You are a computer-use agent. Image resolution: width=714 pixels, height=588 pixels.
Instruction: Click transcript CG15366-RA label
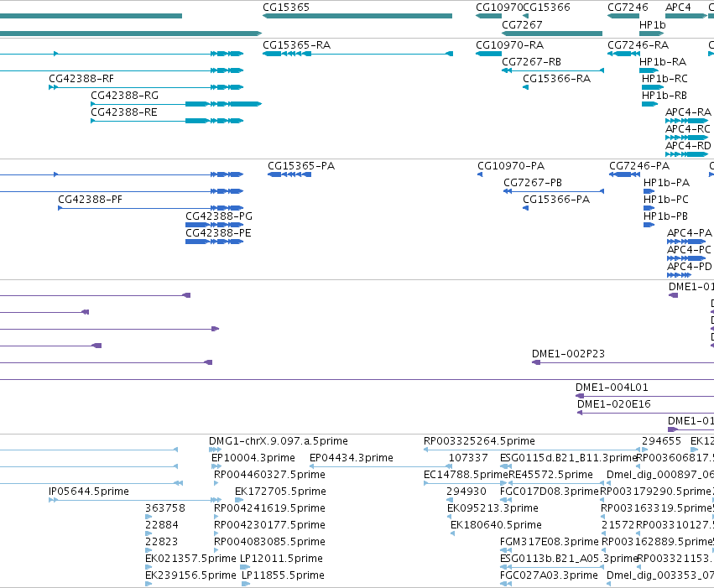coord(556,79)
